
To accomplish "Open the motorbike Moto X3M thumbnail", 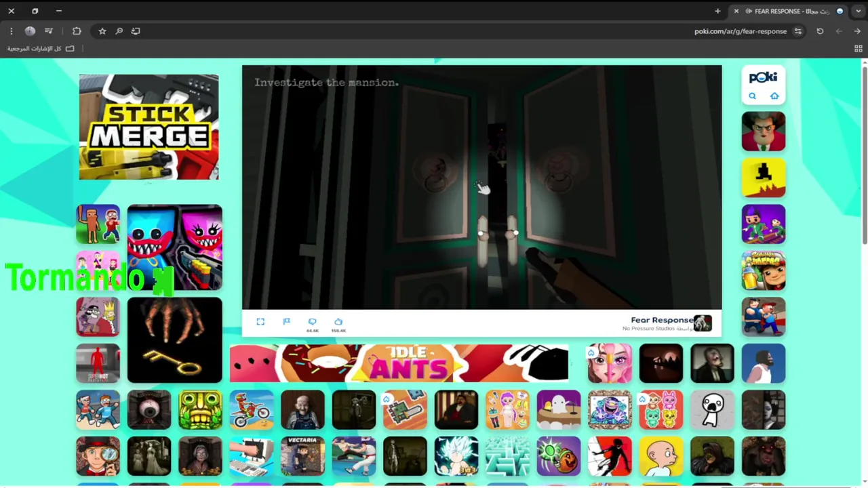I will tap(252, 410).
